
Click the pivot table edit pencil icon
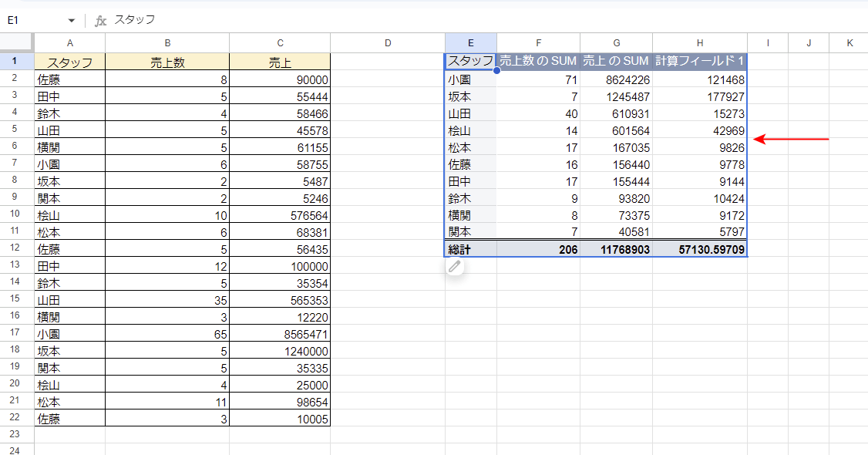tap(455, 267)
